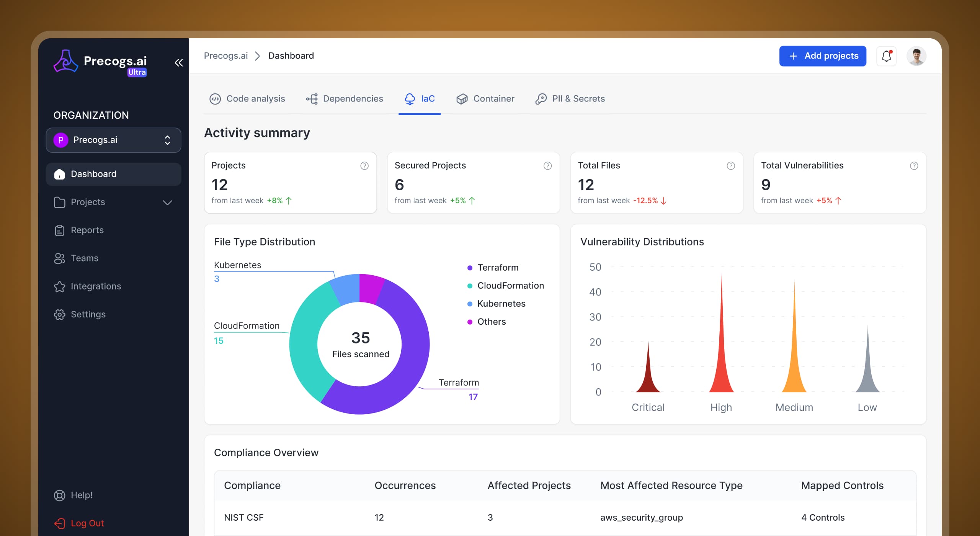Open the Teams section
980x536 pixels.
pos(84,258)
